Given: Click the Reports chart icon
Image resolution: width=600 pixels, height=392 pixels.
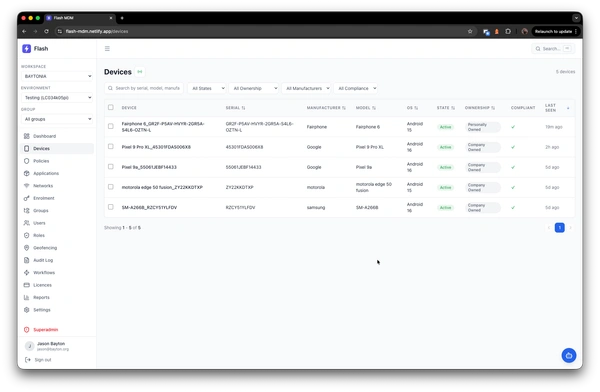Looking at the screenshot, I should pyautogui.click(x=26, y=297).
